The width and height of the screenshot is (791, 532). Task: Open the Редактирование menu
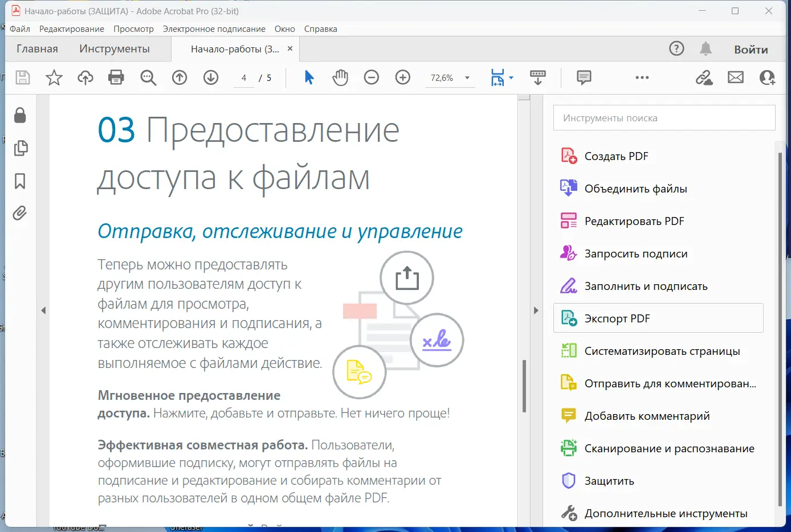(x=72, y=29)
